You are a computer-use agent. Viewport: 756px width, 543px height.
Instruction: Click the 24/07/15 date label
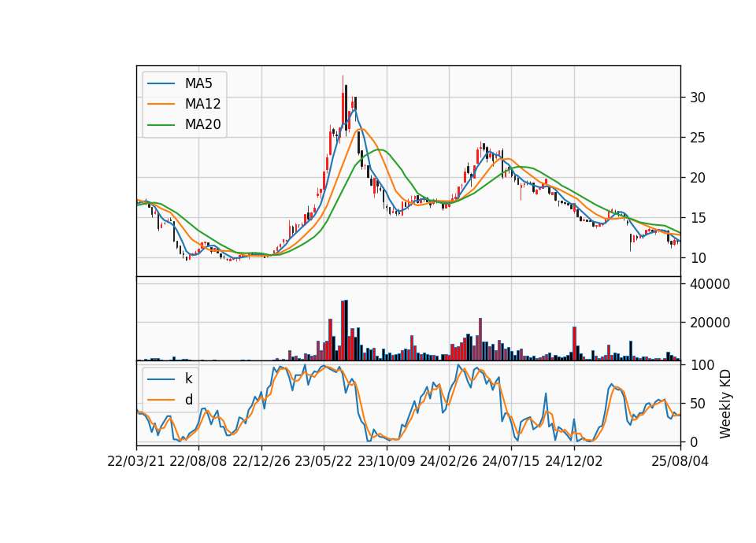511,461
